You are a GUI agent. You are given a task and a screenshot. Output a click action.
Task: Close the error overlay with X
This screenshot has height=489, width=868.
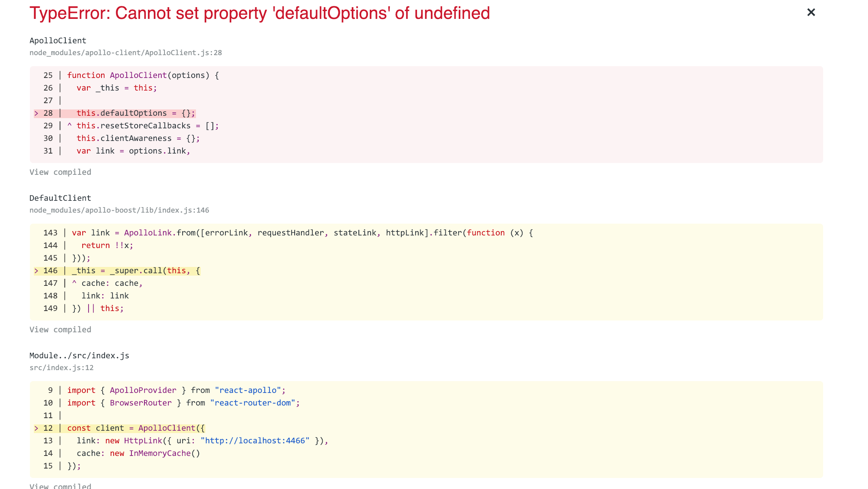(811, 13)
